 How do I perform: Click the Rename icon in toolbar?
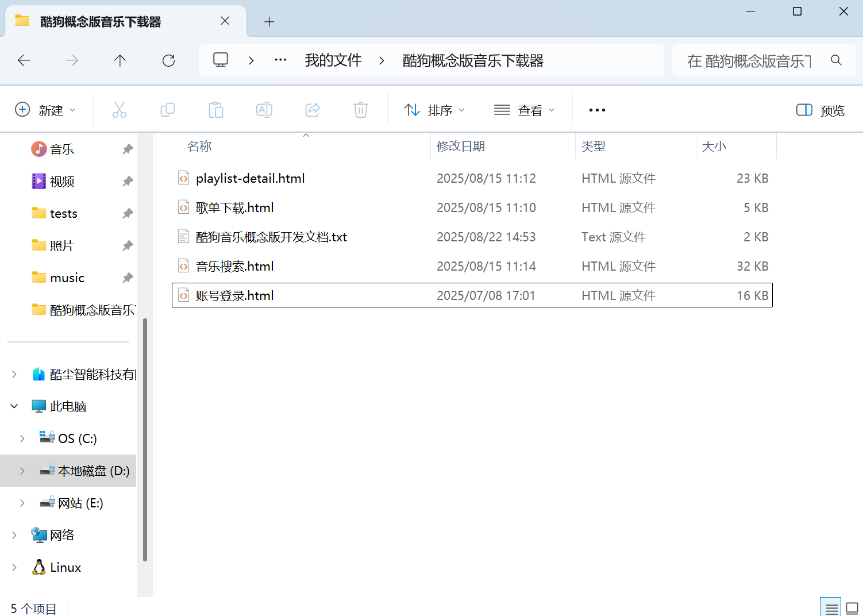264,110
